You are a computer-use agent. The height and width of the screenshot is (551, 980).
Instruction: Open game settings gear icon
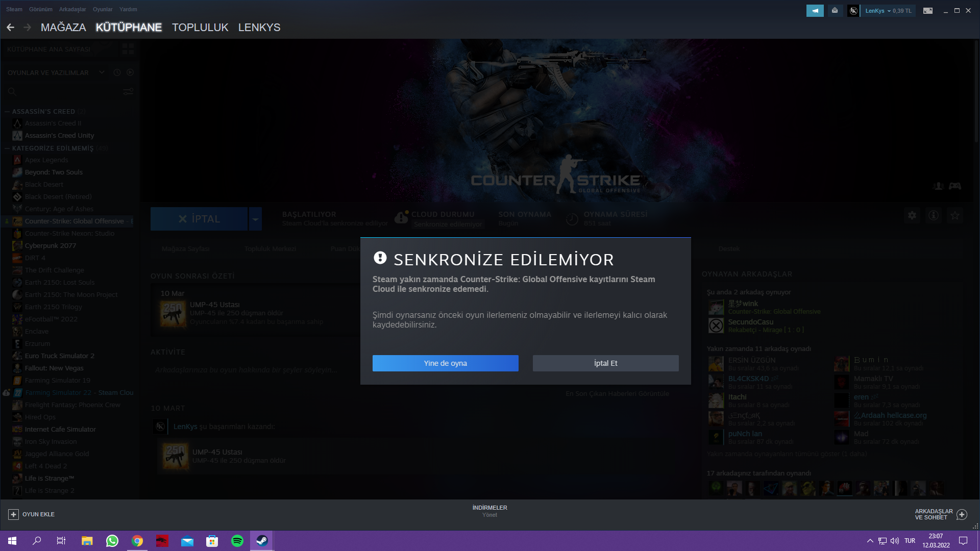click(912, 215)
